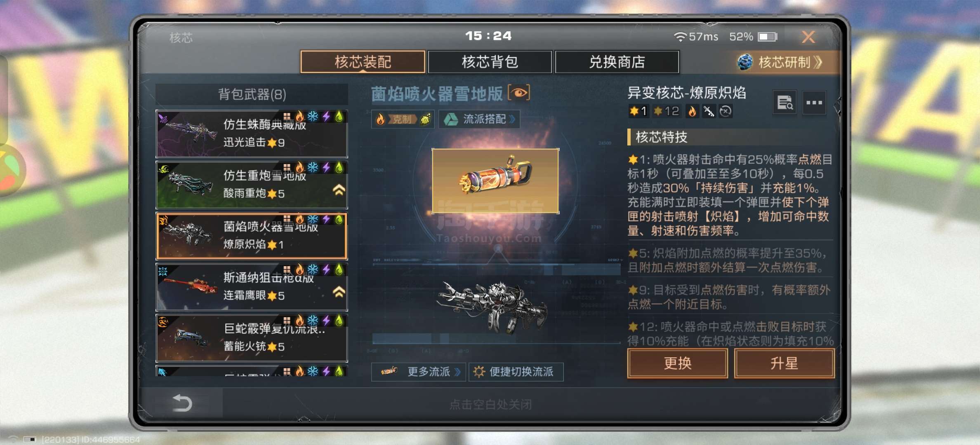Screen dimensions: 980x445
Task: Click the back arrow icon
Action: tap(182, 403)
